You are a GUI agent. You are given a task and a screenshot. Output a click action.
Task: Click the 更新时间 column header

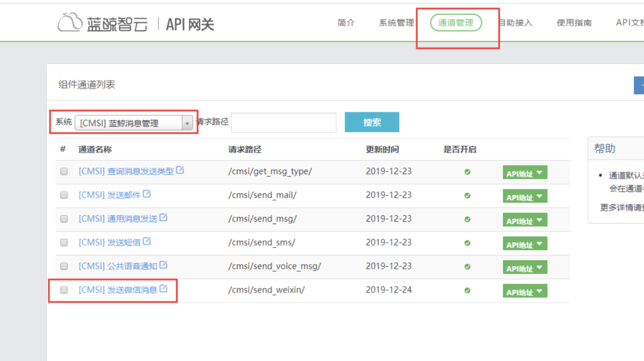pyautogui.click(x=382, y=150)
